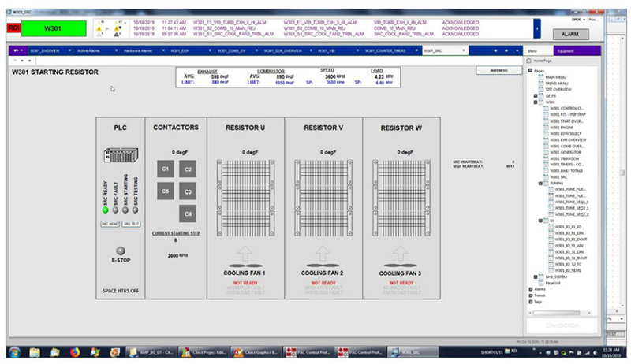The width and height of the screenshot is (631, 364).
Task: Click the C2 contactor icon
Action: point(188,169)
